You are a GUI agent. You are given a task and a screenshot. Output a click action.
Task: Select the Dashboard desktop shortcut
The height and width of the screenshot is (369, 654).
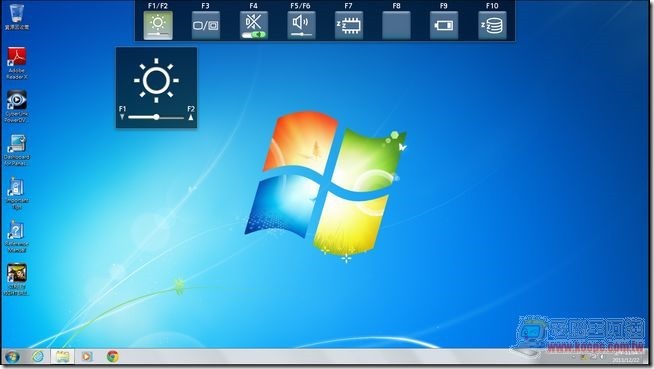point(17,150)
